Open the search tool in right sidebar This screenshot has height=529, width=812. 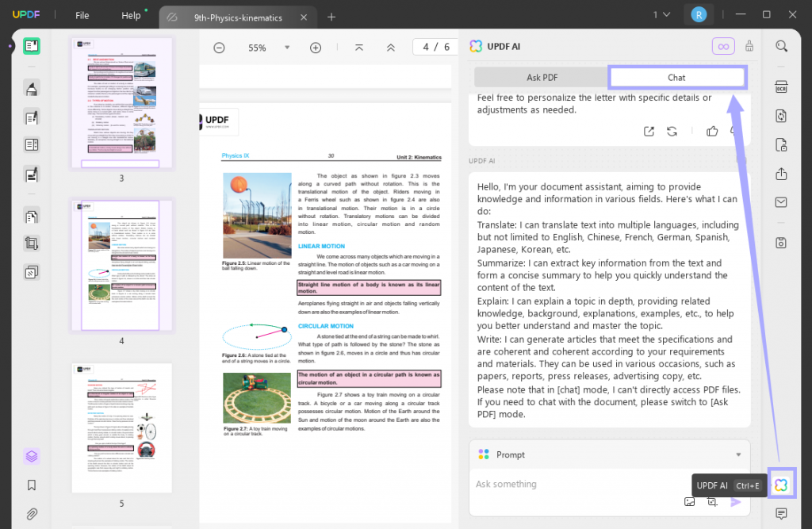click(x=781, y=46)
